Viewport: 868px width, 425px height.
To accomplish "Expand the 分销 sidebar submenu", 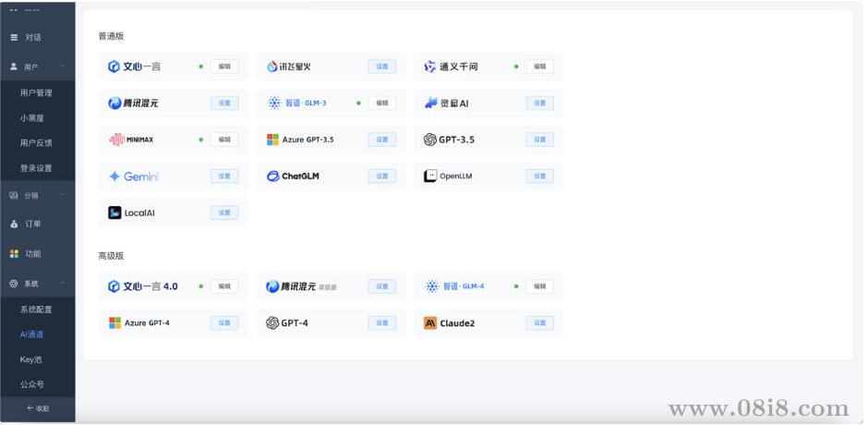I will tap(62, 195).
